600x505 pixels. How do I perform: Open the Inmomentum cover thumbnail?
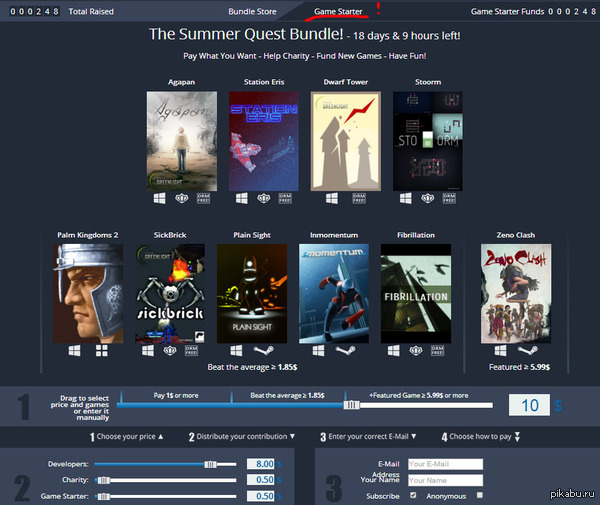(334, 293)
